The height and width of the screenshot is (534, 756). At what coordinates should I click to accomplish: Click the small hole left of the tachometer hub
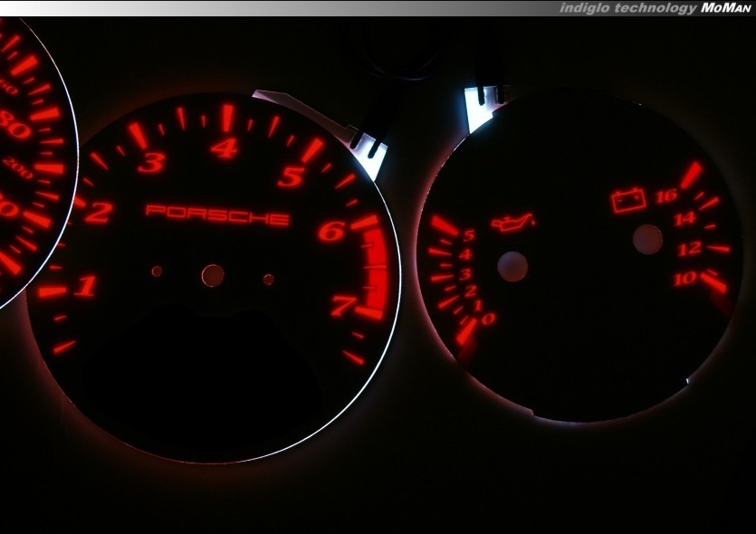[157, 271]
